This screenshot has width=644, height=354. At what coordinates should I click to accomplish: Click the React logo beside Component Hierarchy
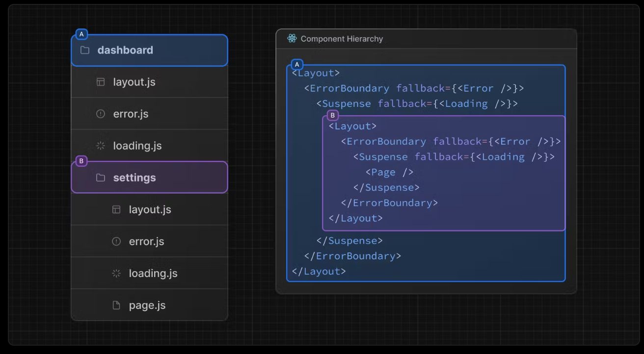tap(292, 39)
